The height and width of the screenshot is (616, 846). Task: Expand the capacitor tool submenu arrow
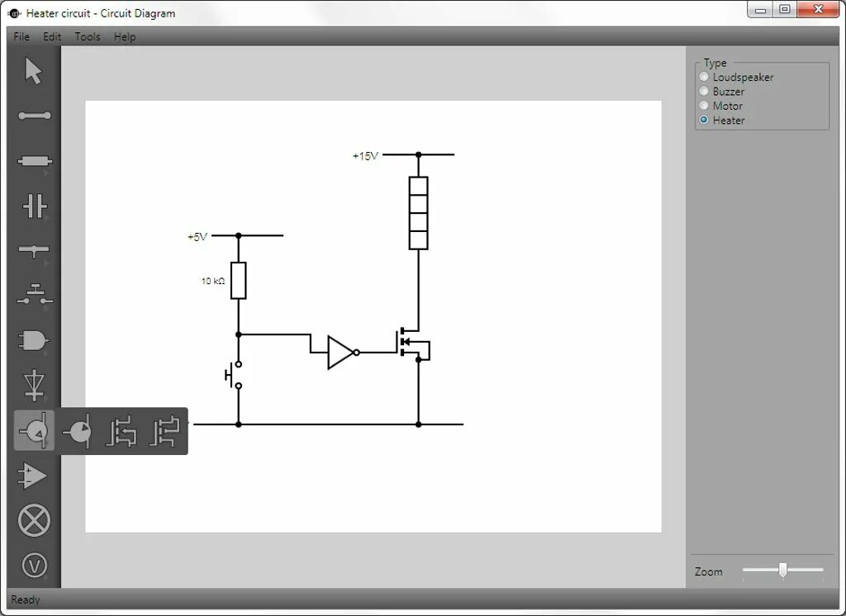pyautogui.click(x=46, y=219)
